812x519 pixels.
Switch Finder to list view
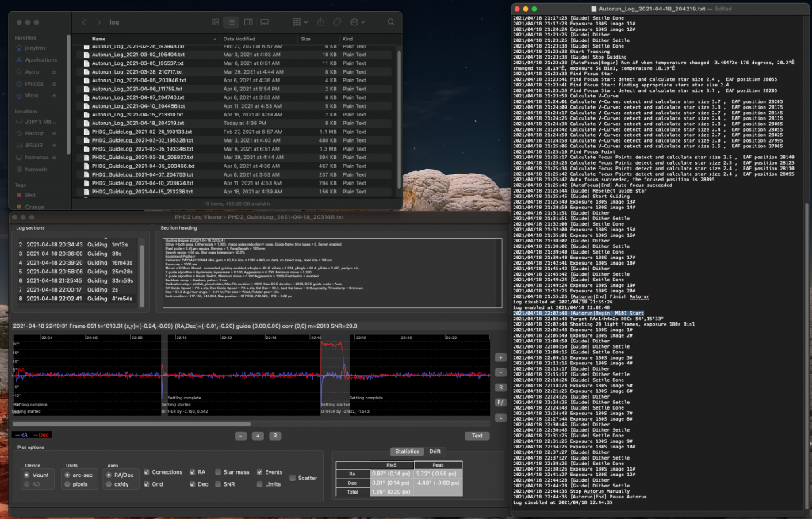231,22
